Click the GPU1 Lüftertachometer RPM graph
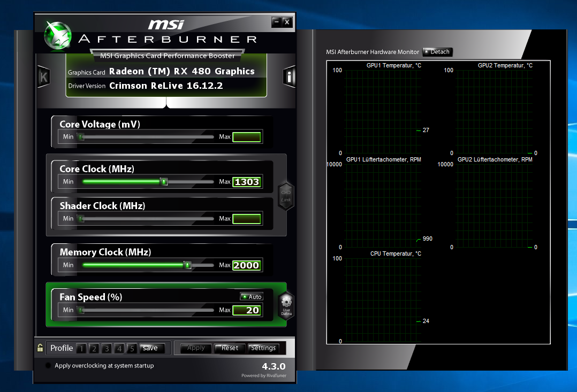 click(x=383, y=205)
